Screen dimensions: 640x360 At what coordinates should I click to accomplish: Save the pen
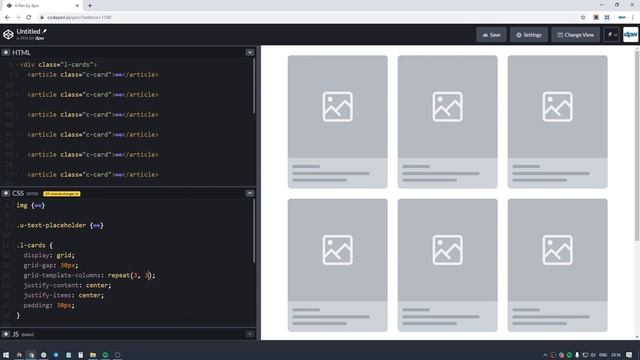pos(491,35)
